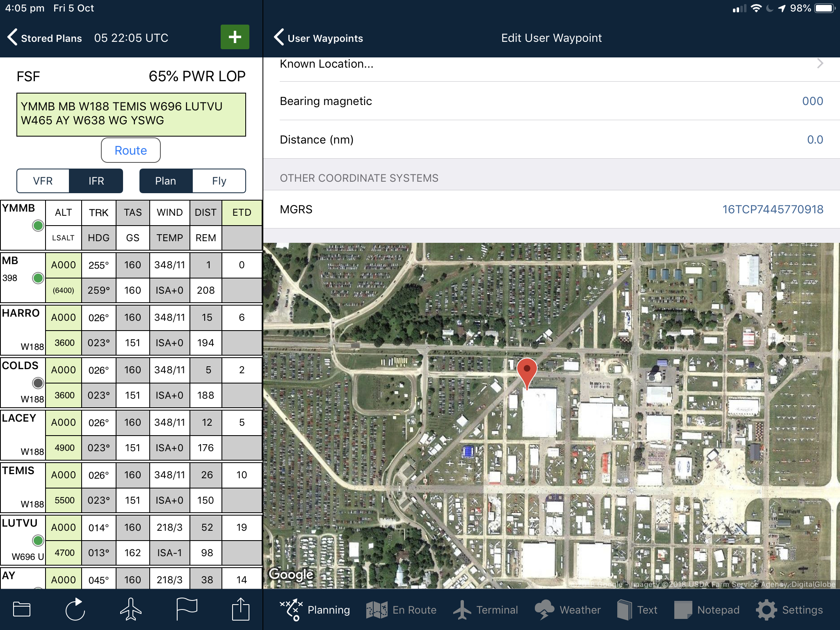The image size is (840, 630).
Task: Open the folder icon in bottom toolbar
Action: coord(22,609)
